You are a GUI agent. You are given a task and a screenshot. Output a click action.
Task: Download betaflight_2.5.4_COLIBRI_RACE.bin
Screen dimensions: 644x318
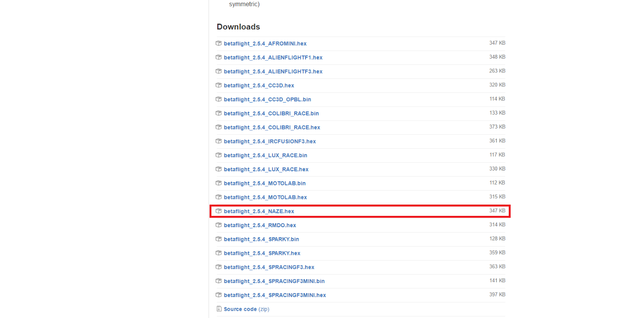(271, 113)
